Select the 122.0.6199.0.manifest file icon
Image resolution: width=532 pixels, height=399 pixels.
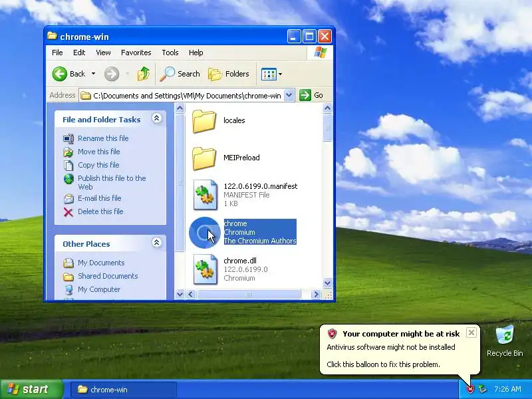click(205, 195)
